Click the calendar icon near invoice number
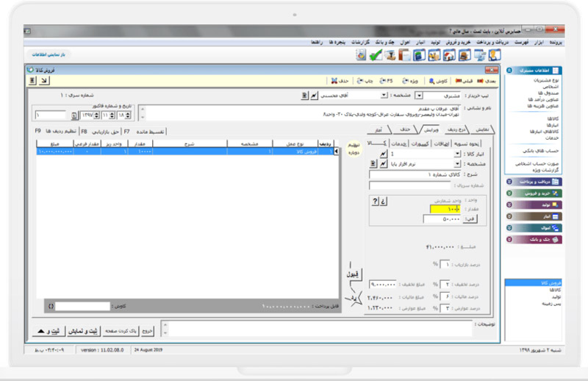This screenshot has height=381, width=588. [x=74, y=115]
